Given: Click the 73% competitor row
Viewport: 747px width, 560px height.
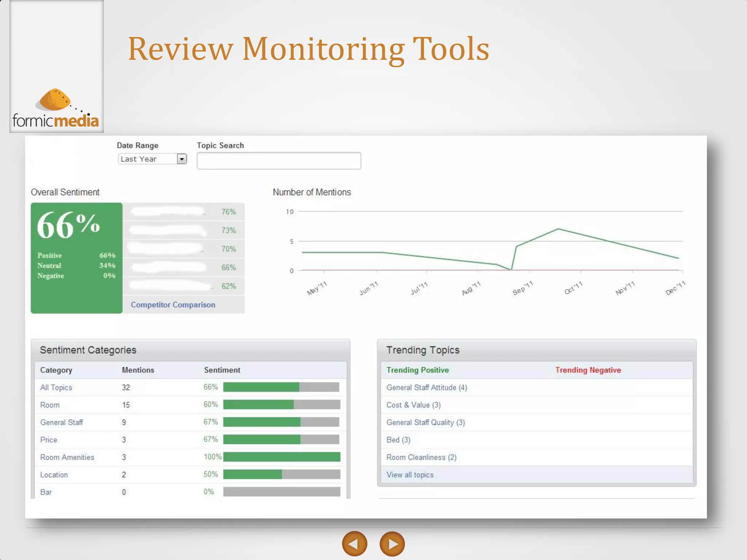Looking at the screenshot, I should point(183,230).
